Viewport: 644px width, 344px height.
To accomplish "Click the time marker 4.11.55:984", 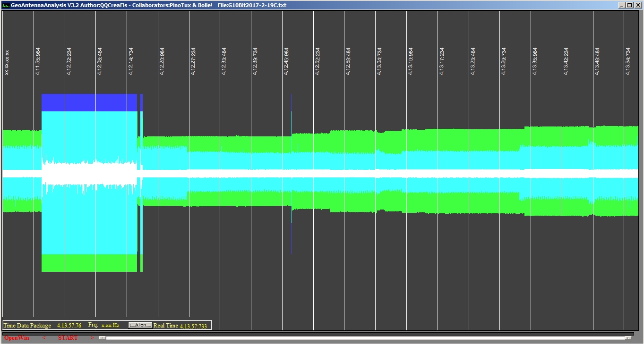I will 38,61.
